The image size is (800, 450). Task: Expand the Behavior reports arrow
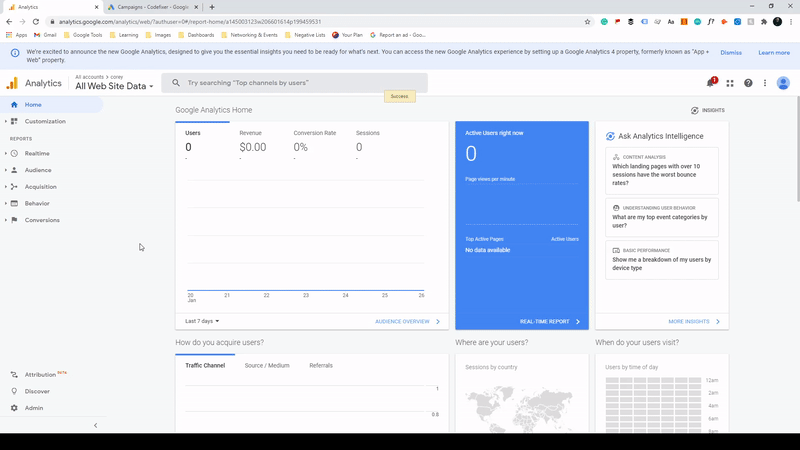tap(6, 203)
